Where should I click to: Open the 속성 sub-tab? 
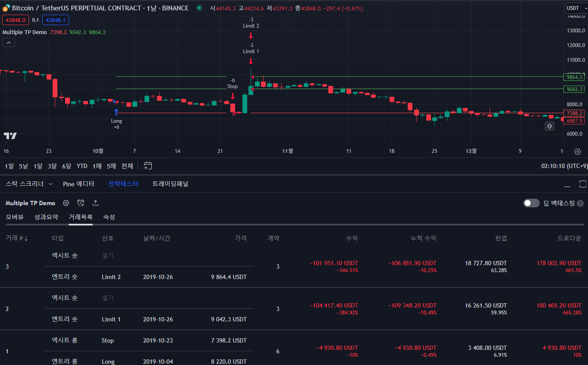109,217
